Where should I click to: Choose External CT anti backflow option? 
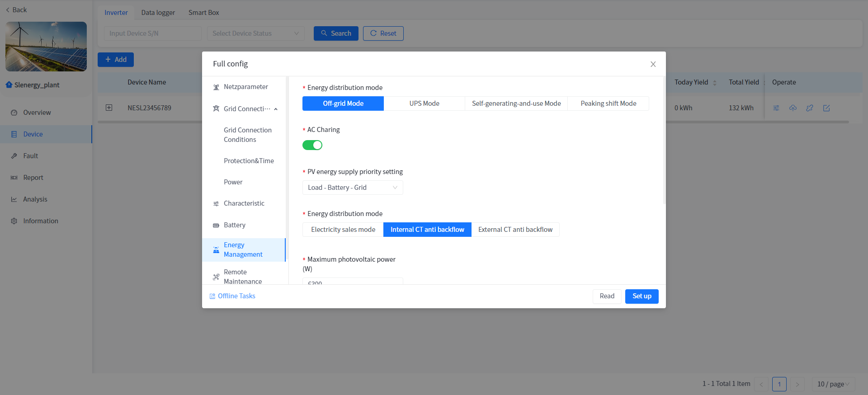click(515, 230)
